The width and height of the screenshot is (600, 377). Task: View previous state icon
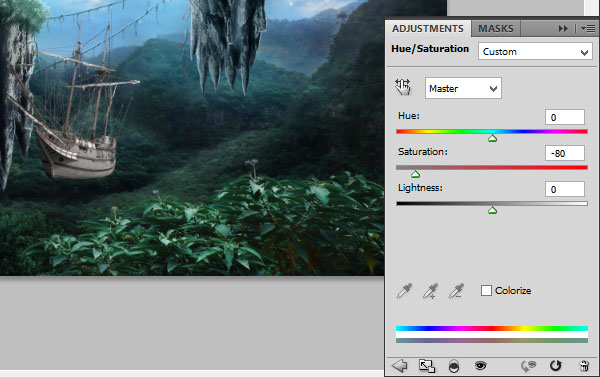pos(528,366)
